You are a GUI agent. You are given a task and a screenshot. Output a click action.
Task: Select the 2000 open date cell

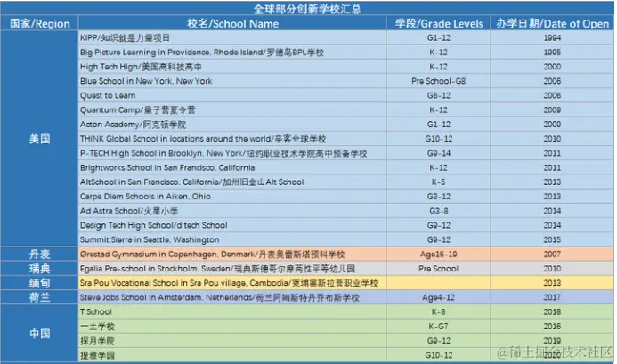(x=552, y=67)
